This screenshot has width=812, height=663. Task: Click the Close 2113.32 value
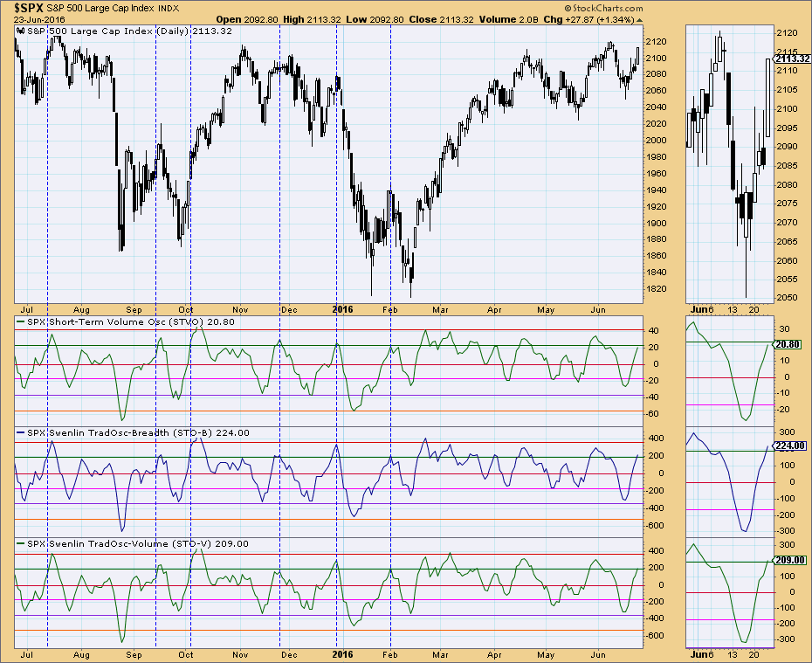(x=441, y=20)
